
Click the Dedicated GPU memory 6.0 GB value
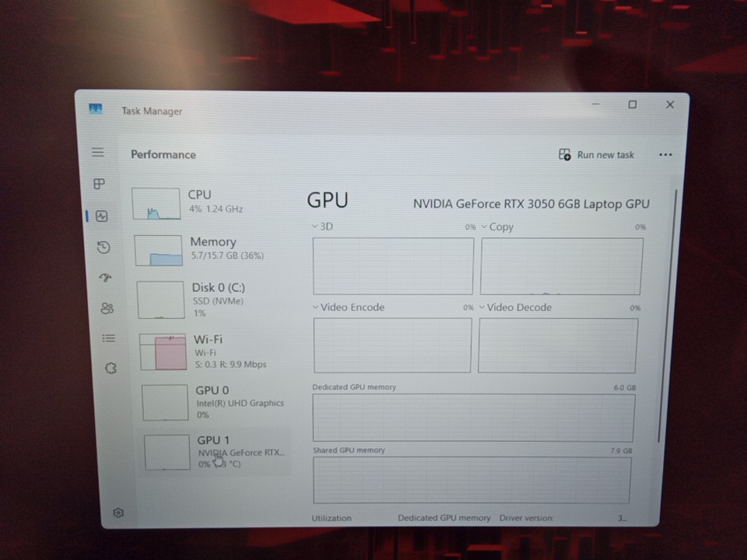(x=625, y=387)
